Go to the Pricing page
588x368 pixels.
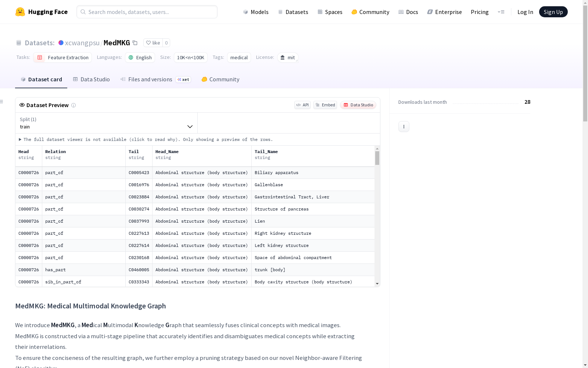[x=480, y=12]
